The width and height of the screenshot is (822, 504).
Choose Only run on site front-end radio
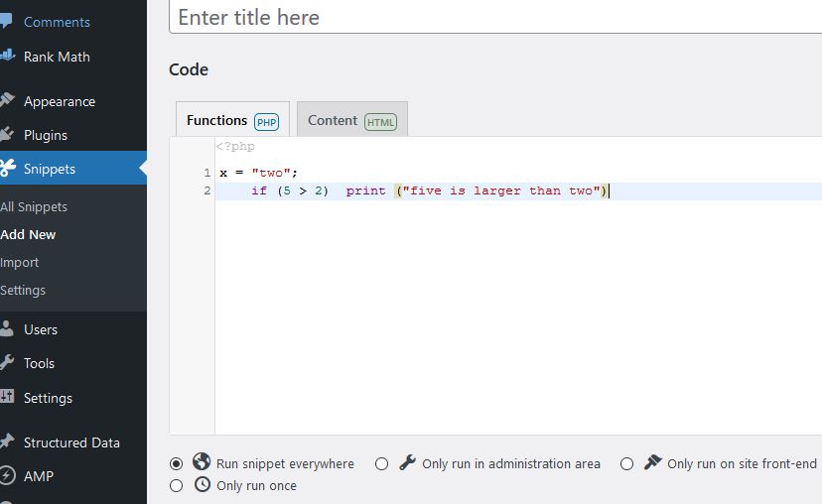pyautogui.click(x=626, y=463)
